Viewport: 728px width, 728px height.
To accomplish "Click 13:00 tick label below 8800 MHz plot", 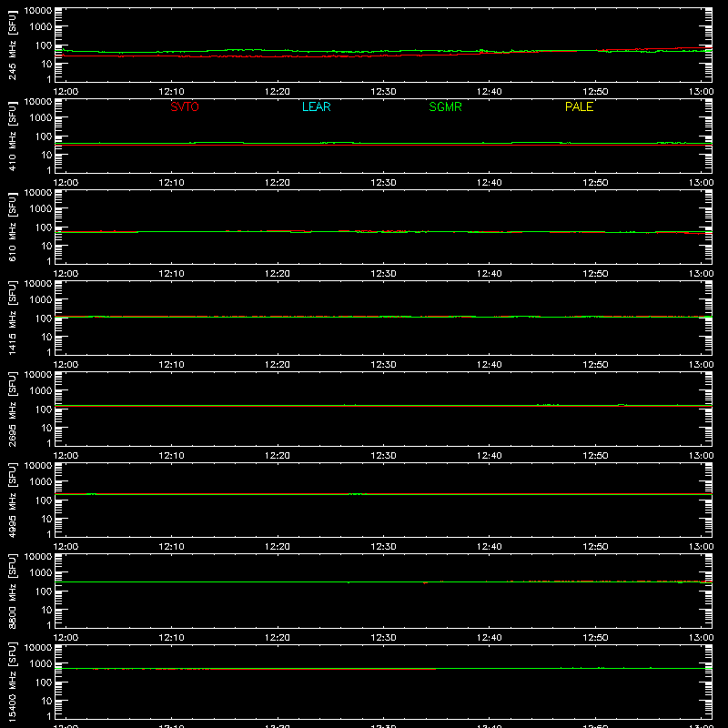I will coord(701,638).
